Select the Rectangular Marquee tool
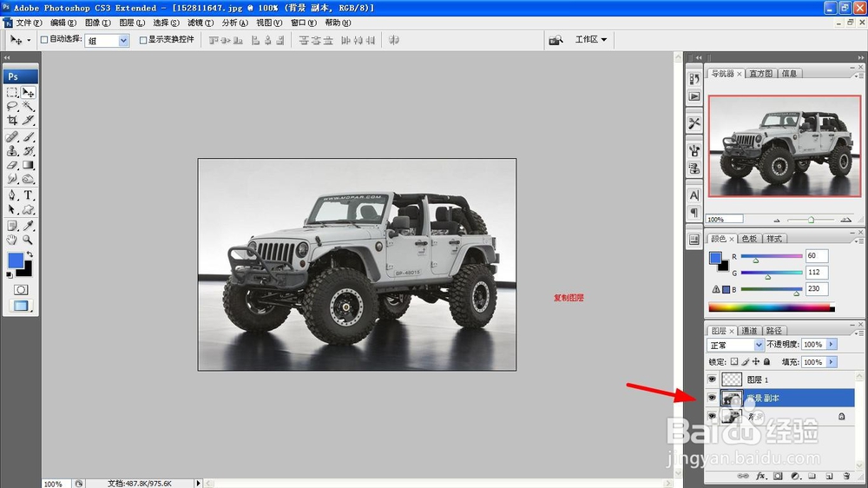Screen dimensions: 868x488 pos(12,93)
